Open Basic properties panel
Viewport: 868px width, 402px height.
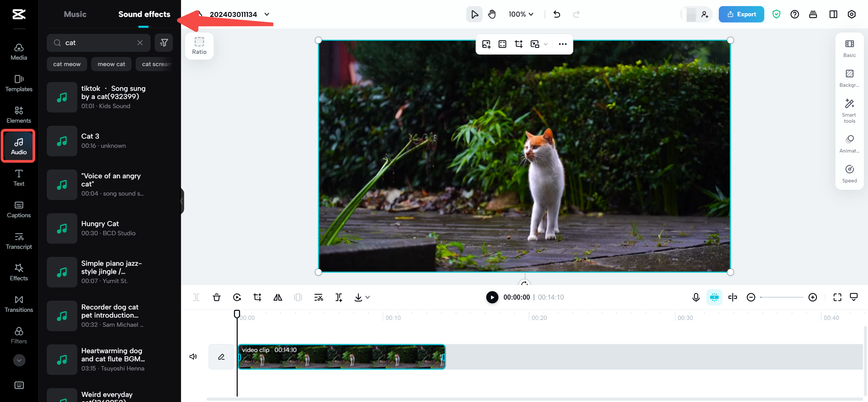pos(850,48)
